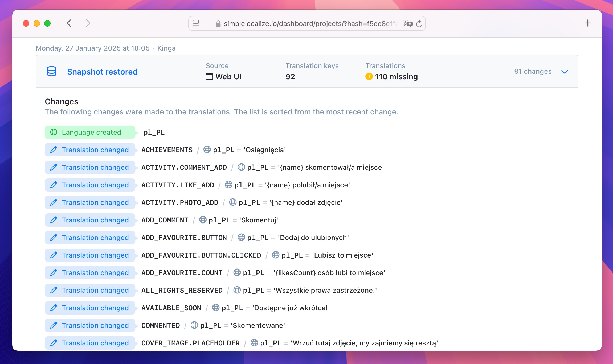613x364 pixels.
Task: Click the browser back navigation arrow
Action: pos(70,23)
